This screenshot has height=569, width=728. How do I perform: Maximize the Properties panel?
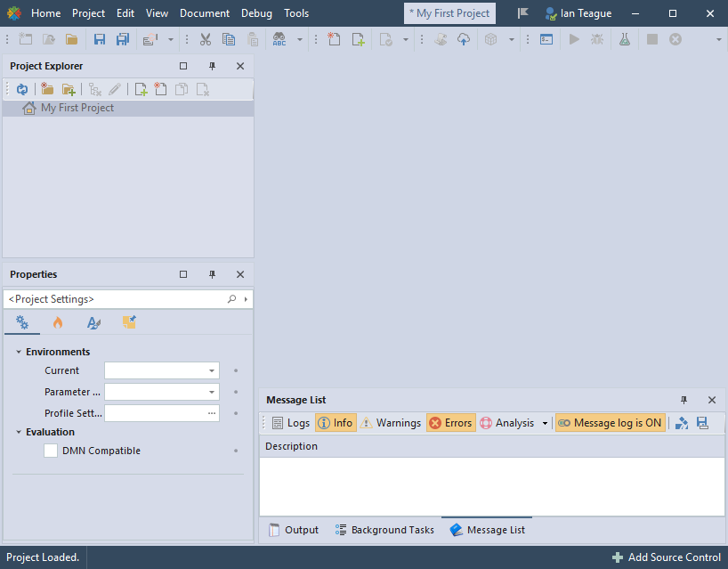click(x=183, y=274)
